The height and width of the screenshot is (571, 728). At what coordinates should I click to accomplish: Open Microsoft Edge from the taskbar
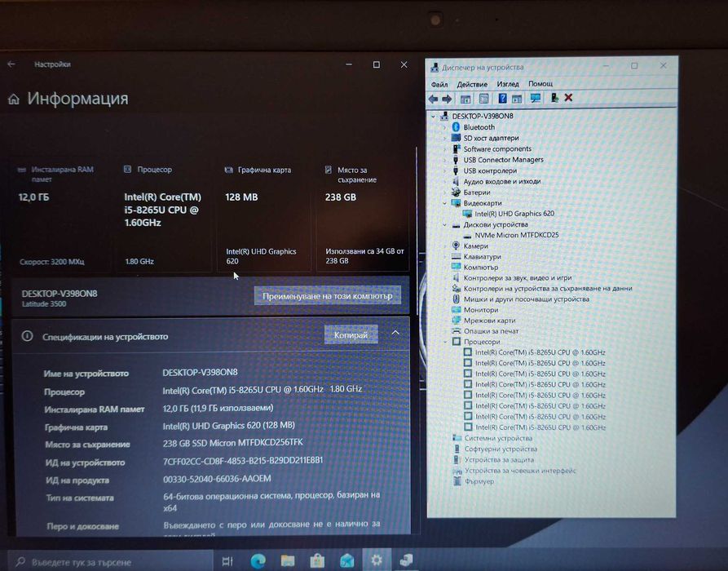(x=258, y=561)
